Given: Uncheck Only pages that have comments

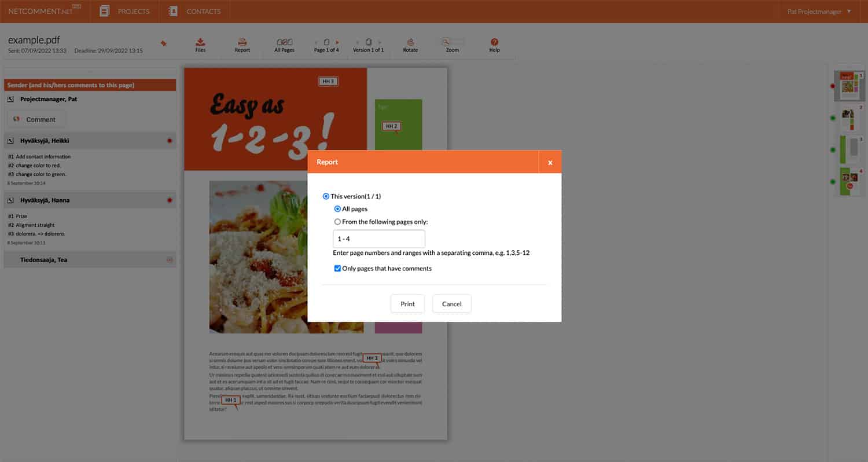Looking at the screenshot, I should tap(337, 269).
